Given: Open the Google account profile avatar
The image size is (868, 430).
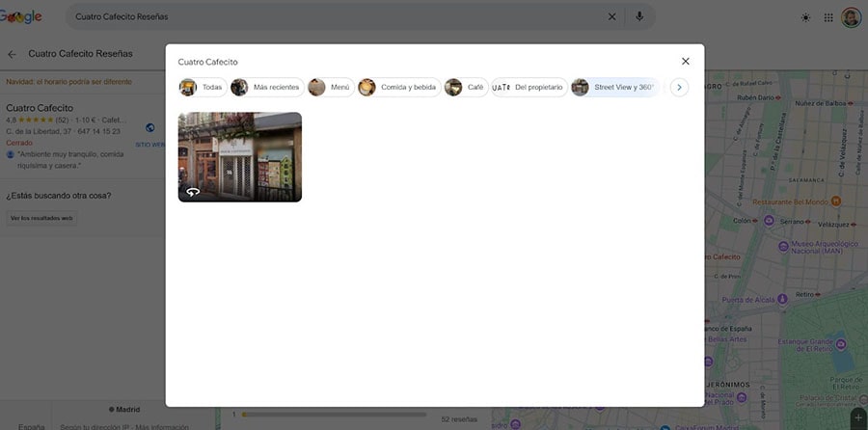Looking at the screenshot, I should [x=851, y=17].
